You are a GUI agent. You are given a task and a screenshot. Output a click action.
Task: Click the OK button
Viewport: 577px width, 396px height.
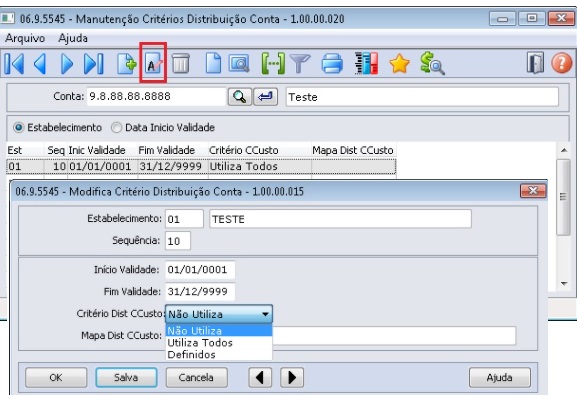pos(56,378)
